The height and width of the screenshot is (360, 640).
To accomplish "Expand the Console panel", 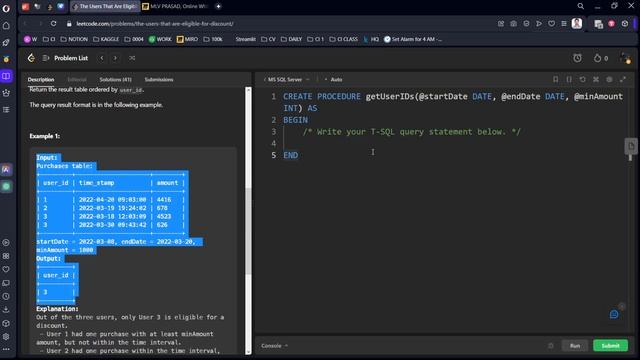I will coord(274,346).
